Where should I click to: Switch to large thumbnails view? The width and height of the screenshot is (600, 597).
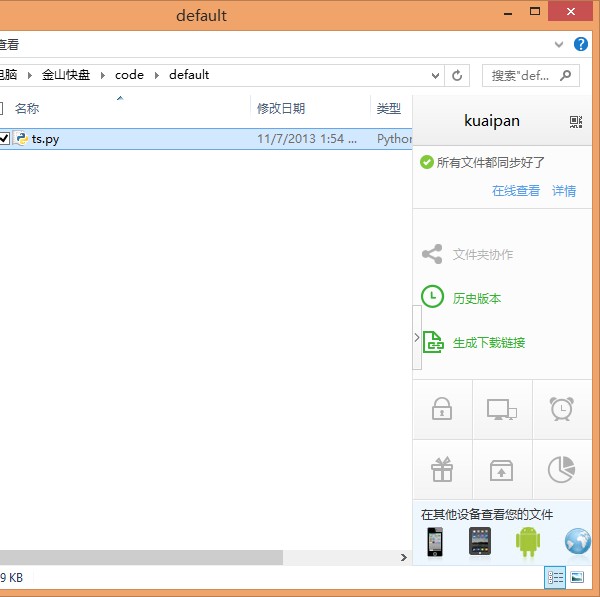coord(577,578)
